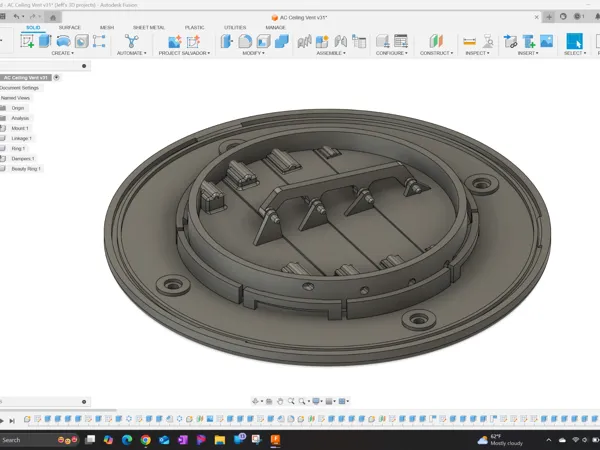
Task: Switch to the MESH tab
Action: point(107,28)
